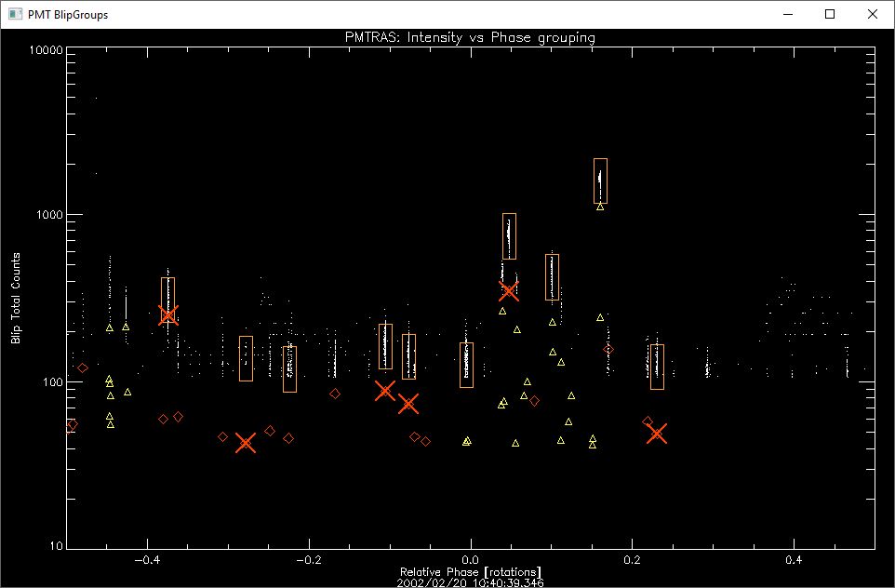Click the red X inside the box near phase -0.37
This screenshot has height=588, width=895.
pyautogui.click(x=167, y=314)
